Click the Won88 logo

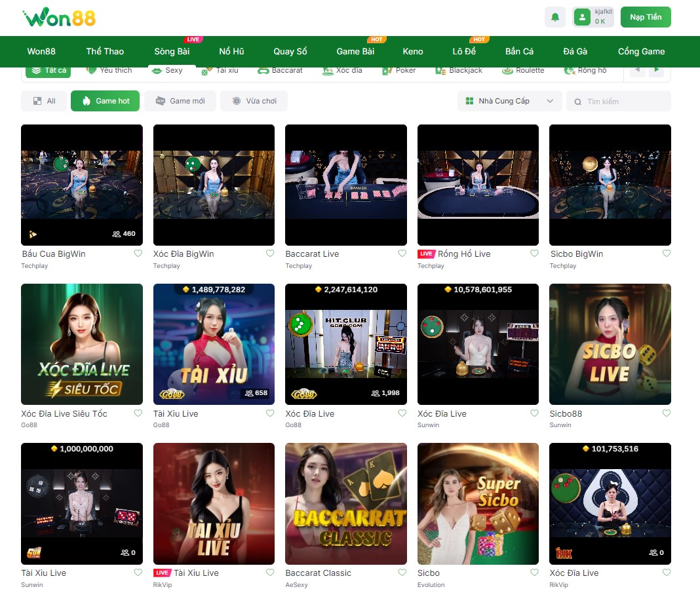59,18
